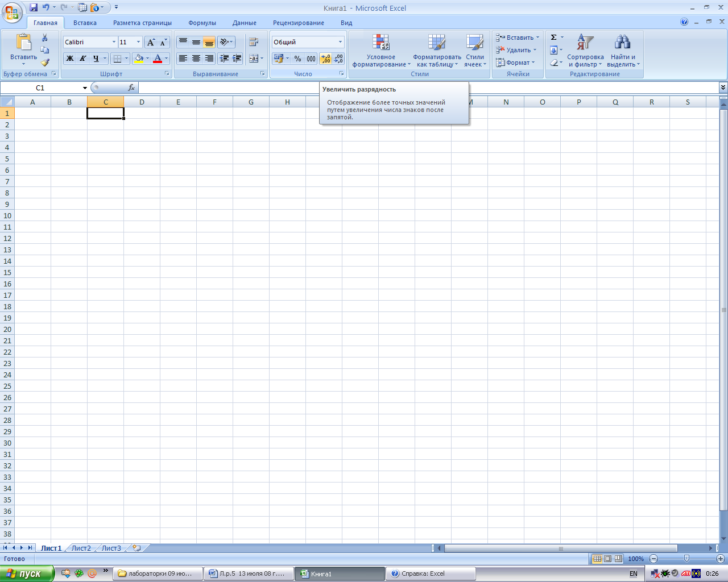The width and height of the screenshot is (728, 582).
Task: Decrease font size with the small A button
Action: (x=163, y=42)
